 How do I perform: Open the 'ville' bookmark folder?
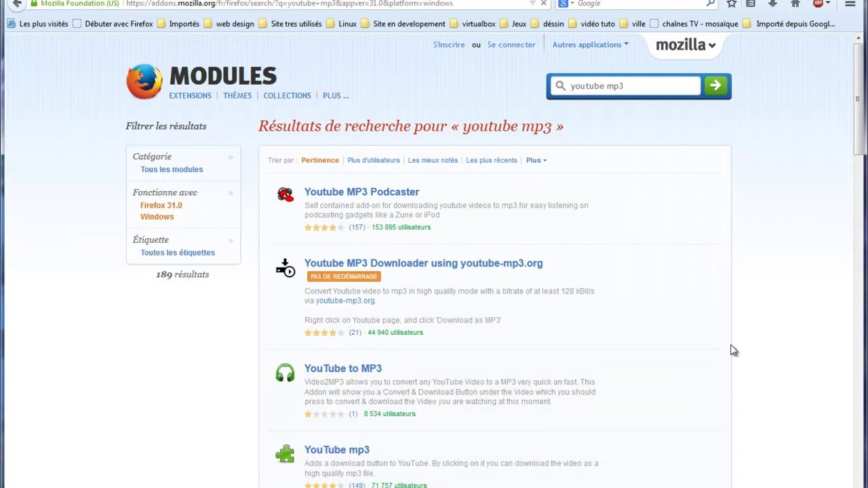tap(632, 24)
